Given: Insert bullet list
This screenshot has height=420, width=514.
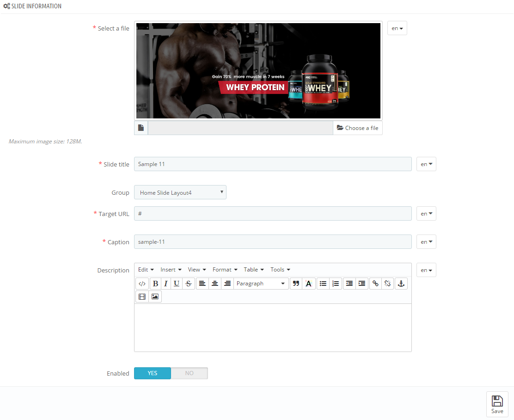Looking at the screenshot, I should click(x=323, y=284).
